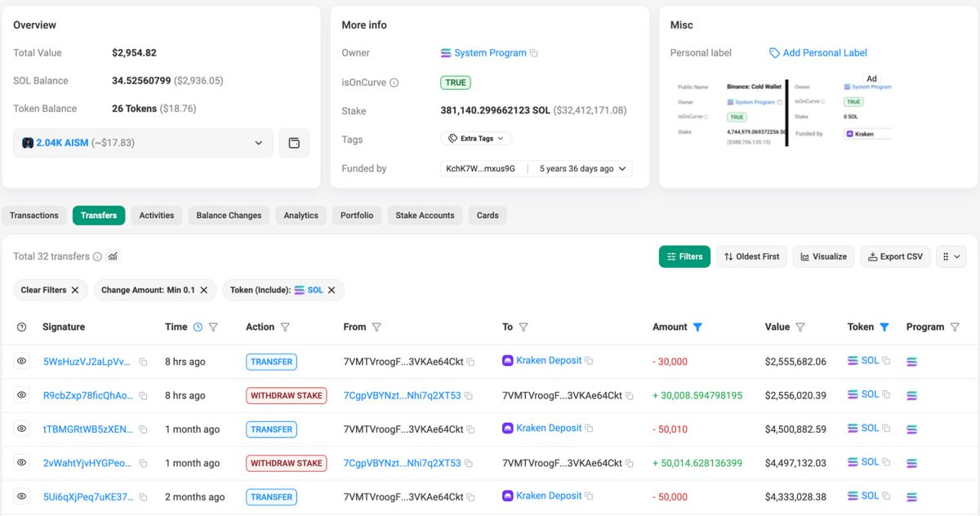
Task: Export transfers as CSV
Action: tap(895, 256)
